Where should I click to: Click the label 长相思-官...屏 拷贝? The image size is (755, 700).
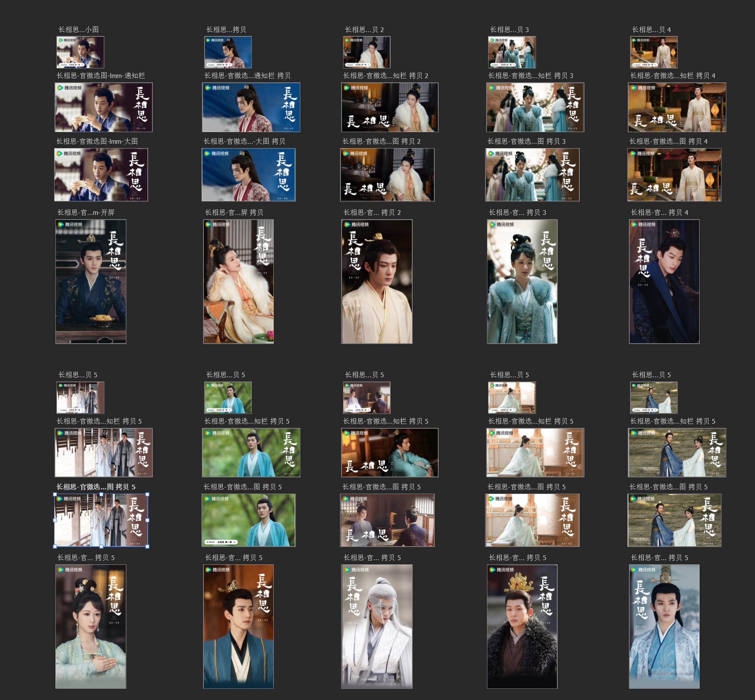(x=234, y=213)
